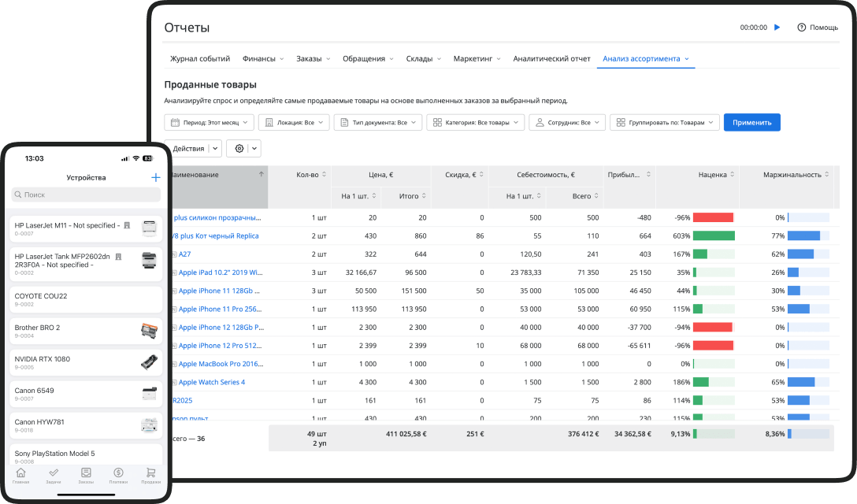Image resolution: width=857 pixels, height=504 pixels.
Task: Open the Период: Этот месяц dropdown
Action: coord(209,122)
